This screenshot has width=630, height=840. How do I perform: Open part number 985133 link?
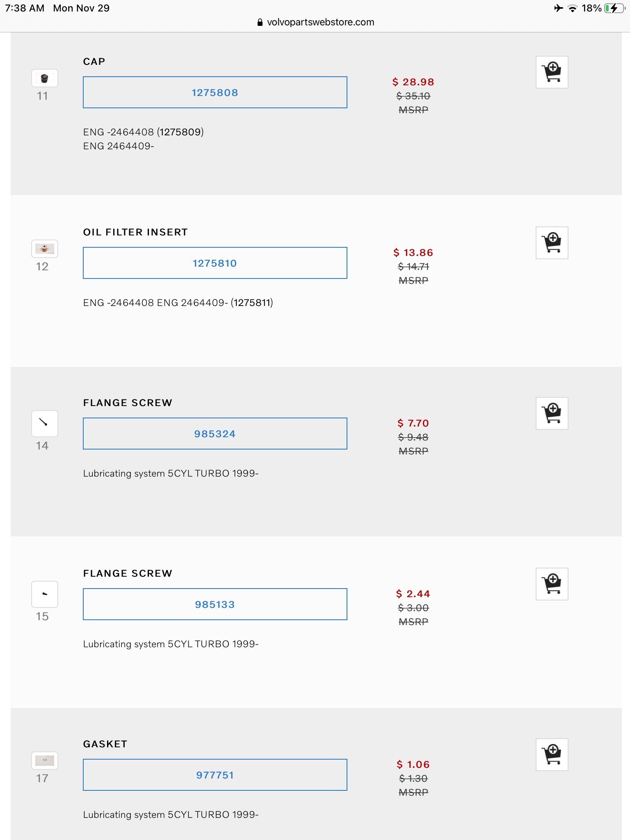pos(215,605)
